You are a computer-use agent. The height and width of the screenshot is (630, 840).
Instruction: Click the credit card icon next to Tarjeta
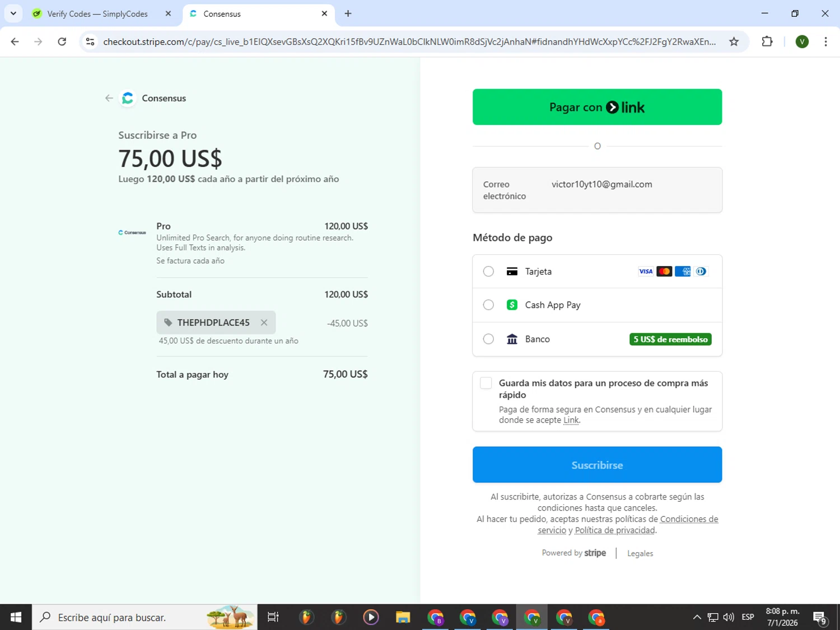tap(512, 272)
